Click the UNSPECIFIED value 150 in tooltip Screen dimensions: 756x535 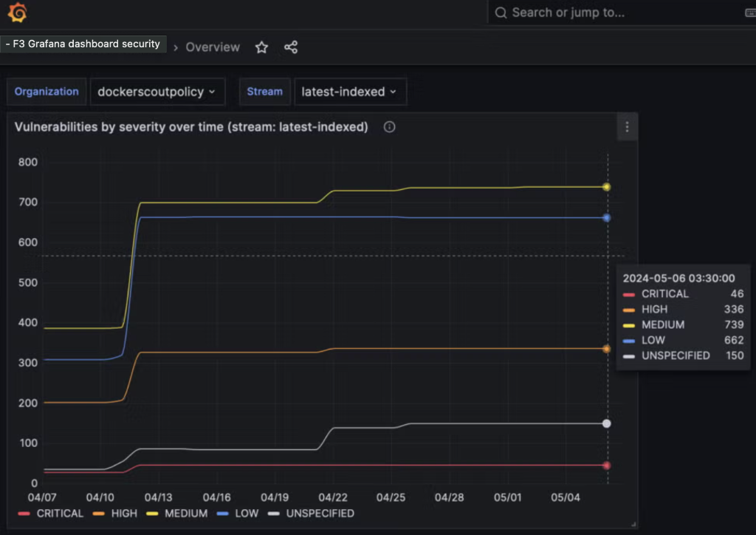[735, 355]
